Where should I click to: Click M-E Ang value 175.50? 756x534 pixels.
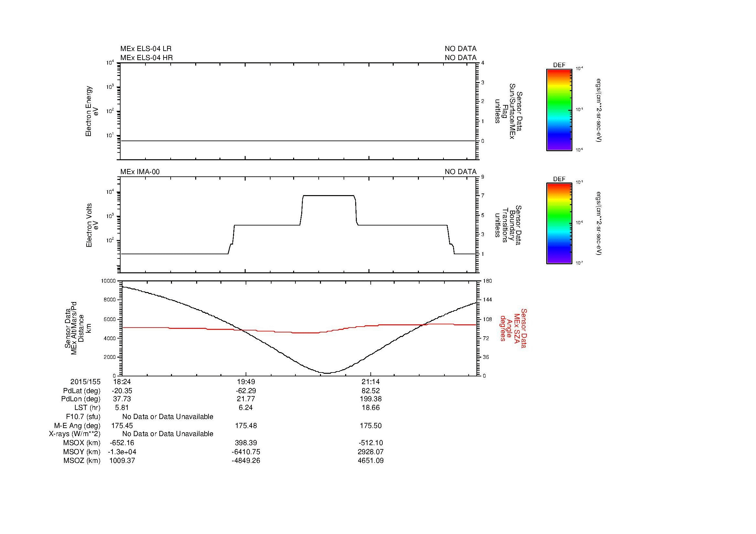tap(371, 425)
